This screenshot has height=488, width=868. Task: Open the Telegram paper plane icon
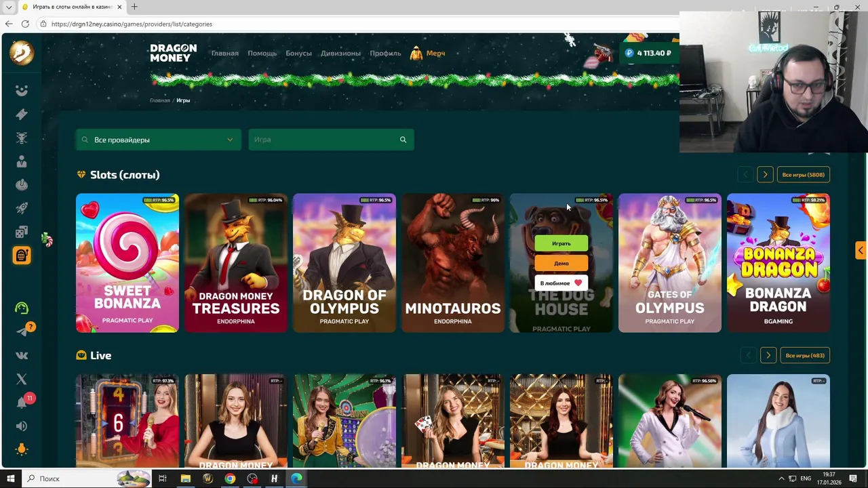(22, 331)
